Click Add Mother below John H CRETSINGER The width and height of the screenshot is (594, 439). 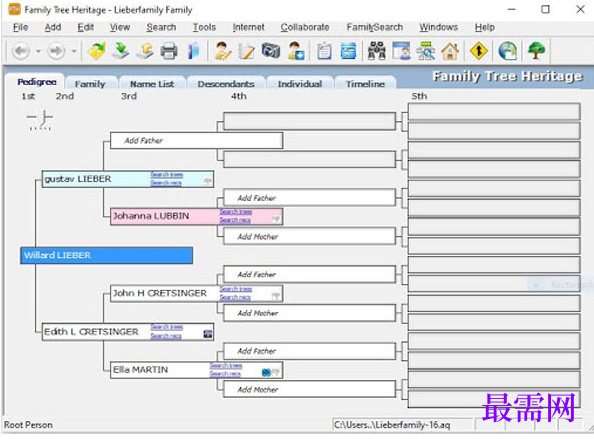(310, 313)
